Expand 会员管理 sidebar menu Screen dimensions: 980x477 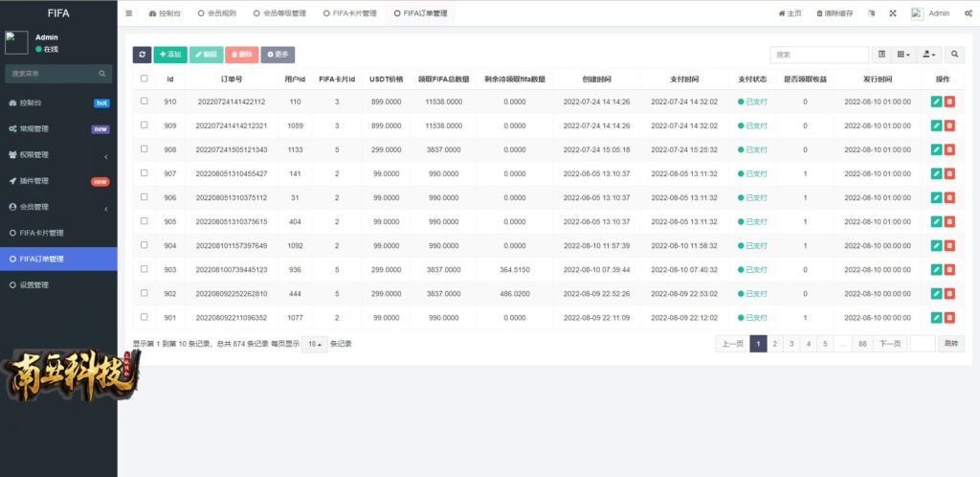click(58, 207)
